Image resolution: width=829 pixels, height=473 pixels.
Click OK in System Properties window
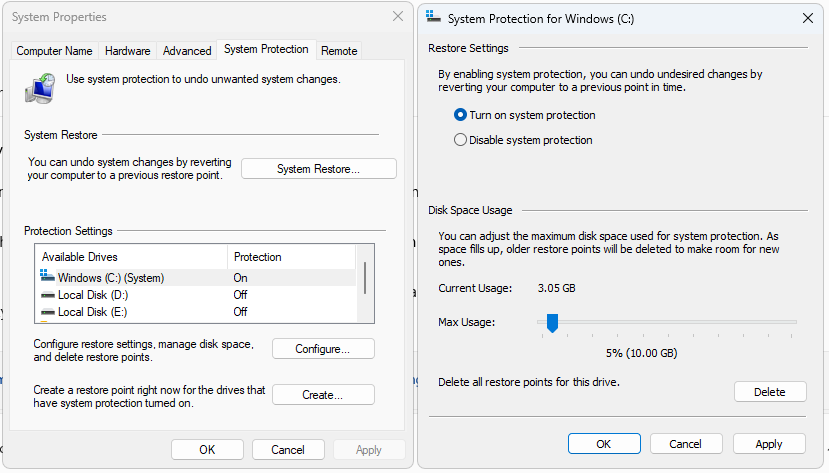207,450
